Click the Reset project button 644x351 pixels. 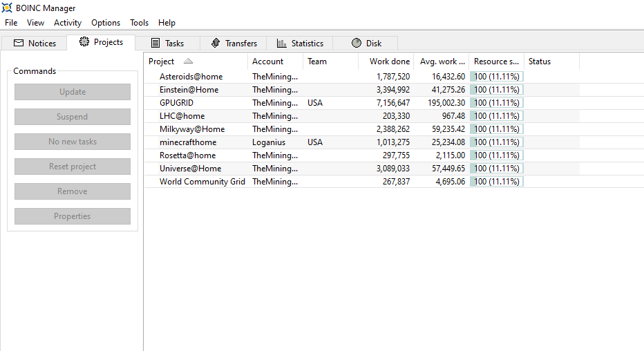[x=73, y=167]
